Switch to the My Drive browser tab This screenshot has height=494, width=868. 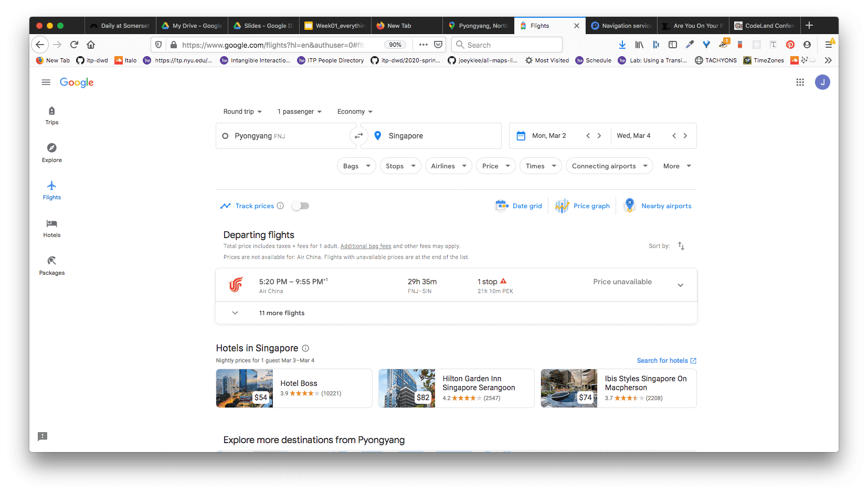pos(192,26)
